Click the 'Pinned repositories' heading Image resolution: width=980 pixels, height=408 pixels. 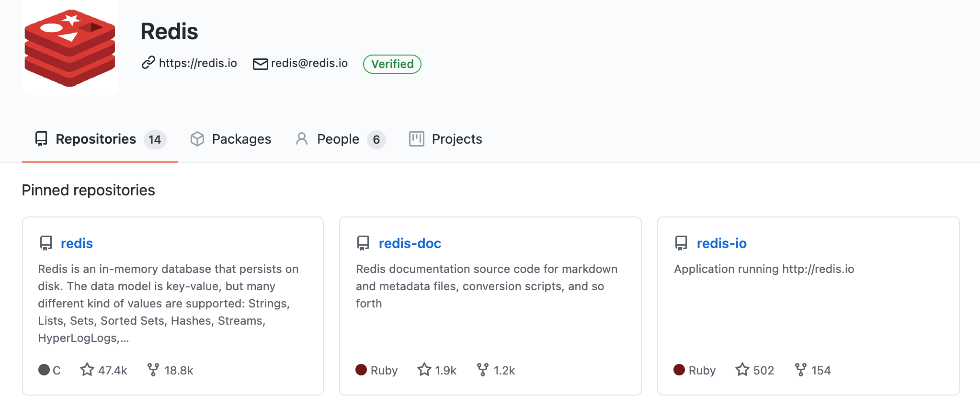pos(89,190)
